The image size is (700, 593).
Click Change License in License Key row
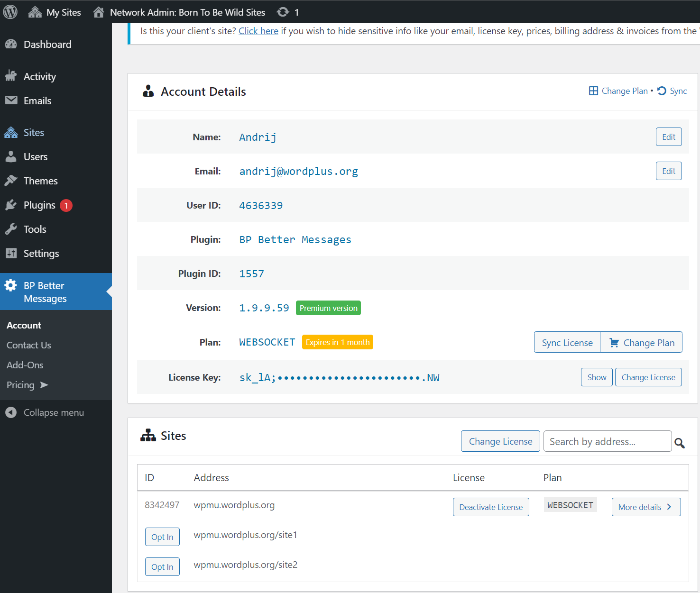pos(648,377)
